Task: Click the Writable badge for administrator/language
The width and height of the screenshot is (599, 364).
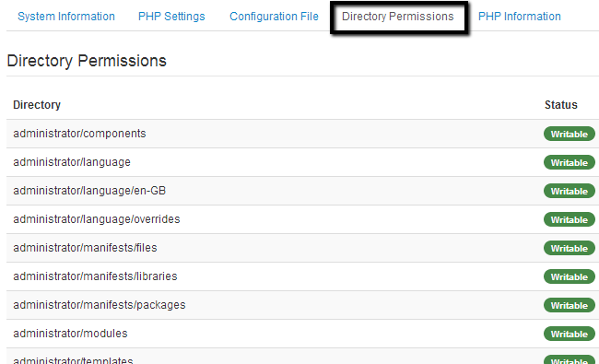Action: 570,163
